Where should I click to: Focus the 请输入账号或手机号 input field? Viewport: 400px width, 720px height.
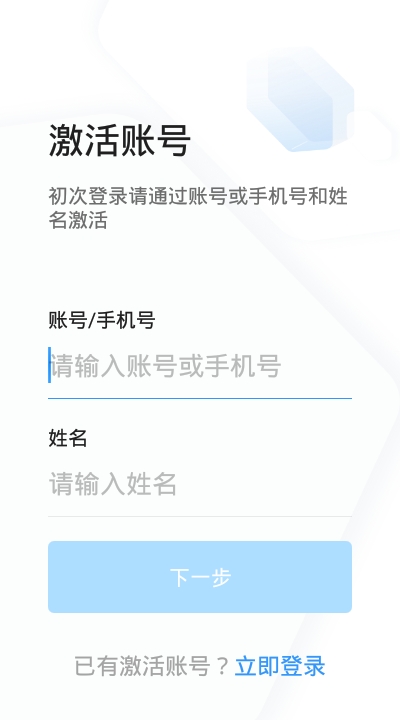tap(200, 366)
